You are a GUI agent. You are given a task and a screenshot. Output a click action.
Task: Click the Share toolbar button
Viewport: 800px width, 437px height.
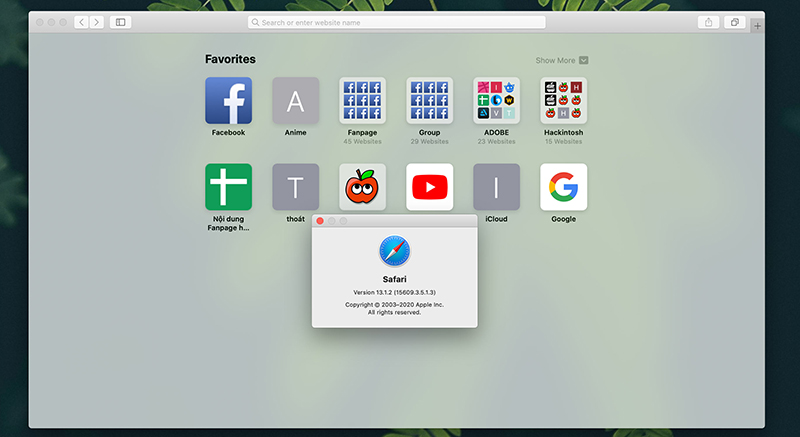coord(708,22)
